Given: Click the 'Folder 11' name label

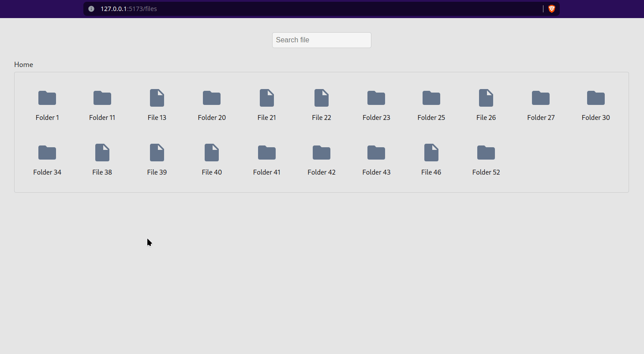Looking at the screenshot, I should (102, 118).
